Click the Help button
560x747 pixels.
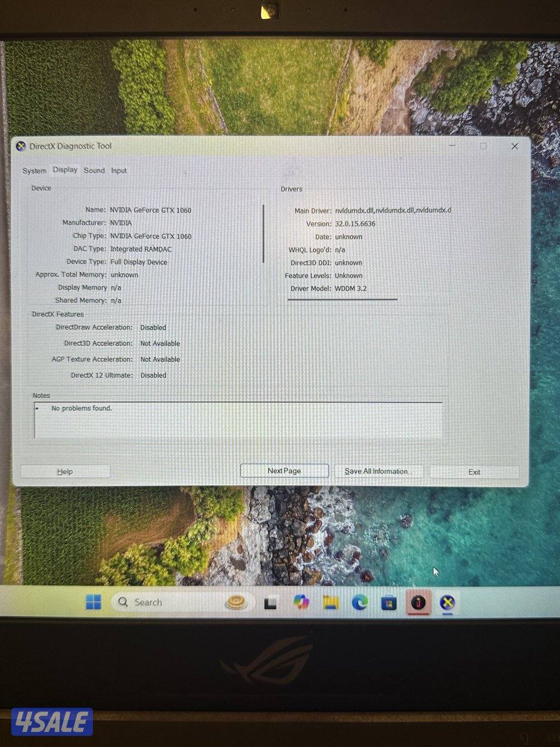pyautogui.click(x=65, y=471)
